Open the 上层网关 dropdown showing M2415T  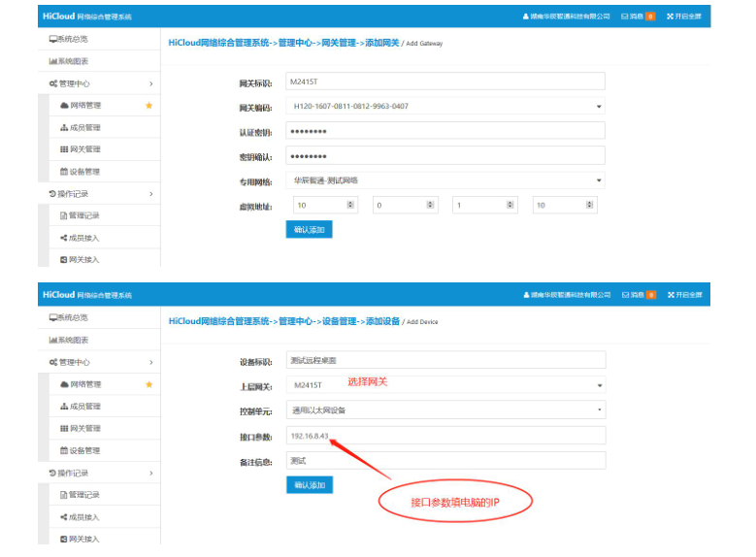click(x=598, y=384)
